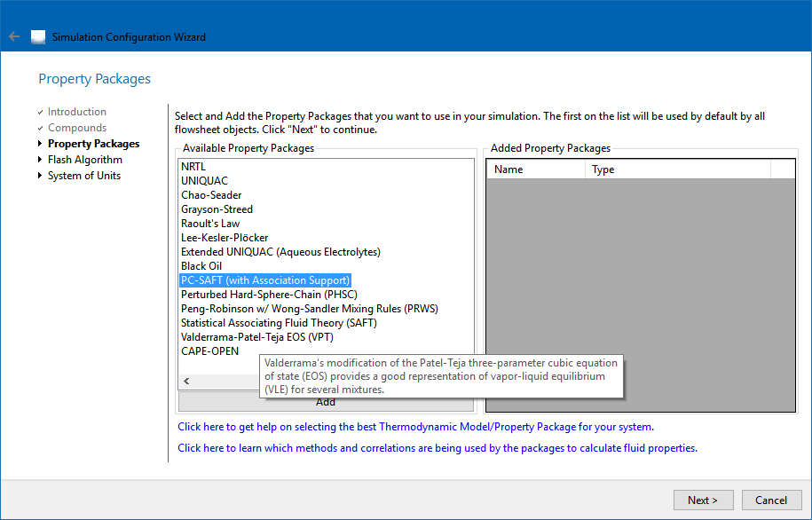Click the back arrow icon
812x520 pixels.
(x=14, y=36)
